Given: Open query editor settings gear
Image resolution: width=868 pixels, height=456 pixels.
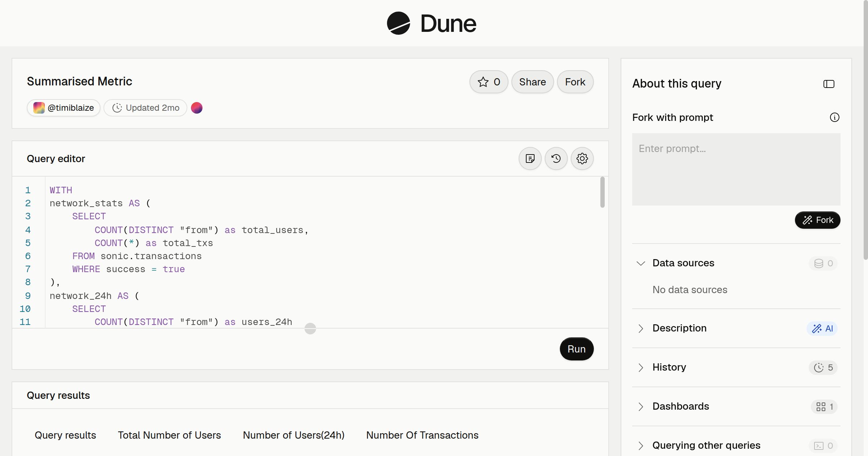Looking at the screenshot, I should 582,159.
